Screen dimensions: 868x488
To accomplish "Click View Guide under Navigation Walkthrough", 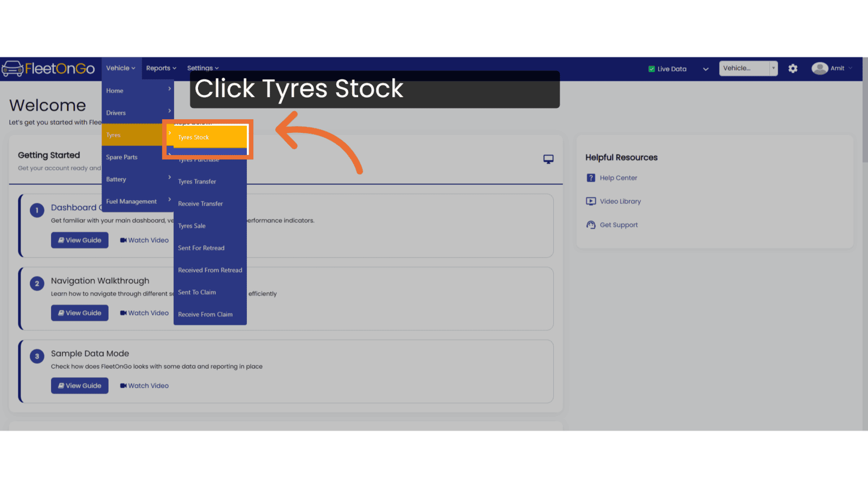I will [80, 313].
